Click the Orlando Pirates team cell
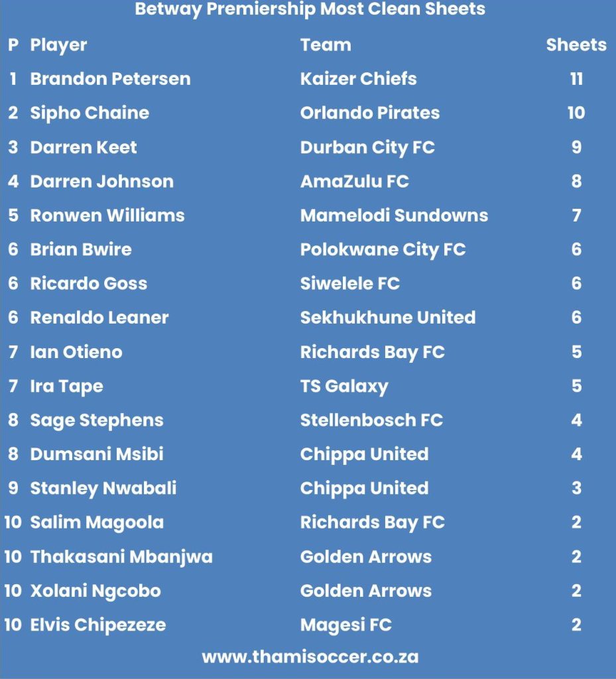Viewport: 616px width, 679px height. coord(369,113)
